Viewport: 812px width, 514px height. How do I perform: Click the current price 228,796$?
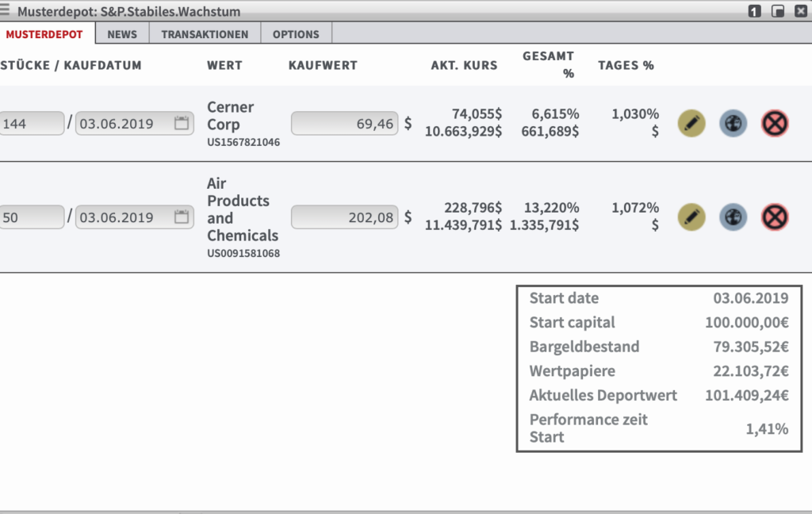(x=473, y=208)
